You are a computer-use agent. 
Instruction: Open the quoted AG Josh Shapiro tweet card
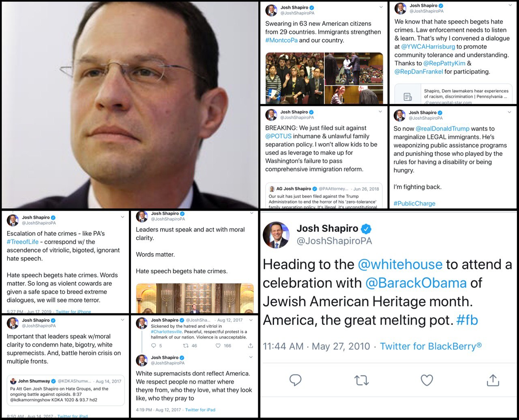point(324,196)
